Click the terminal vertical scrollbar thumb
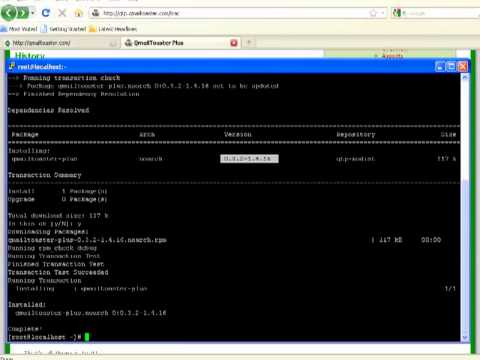 (465, 257)
